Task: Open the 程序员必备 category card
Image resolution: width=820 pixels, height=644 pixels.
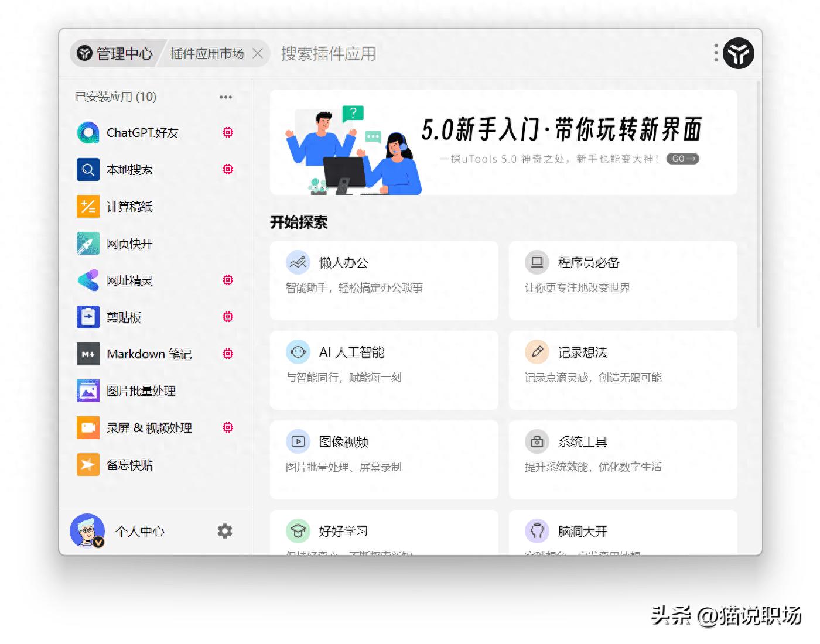Action: click(x=623, y=280)
